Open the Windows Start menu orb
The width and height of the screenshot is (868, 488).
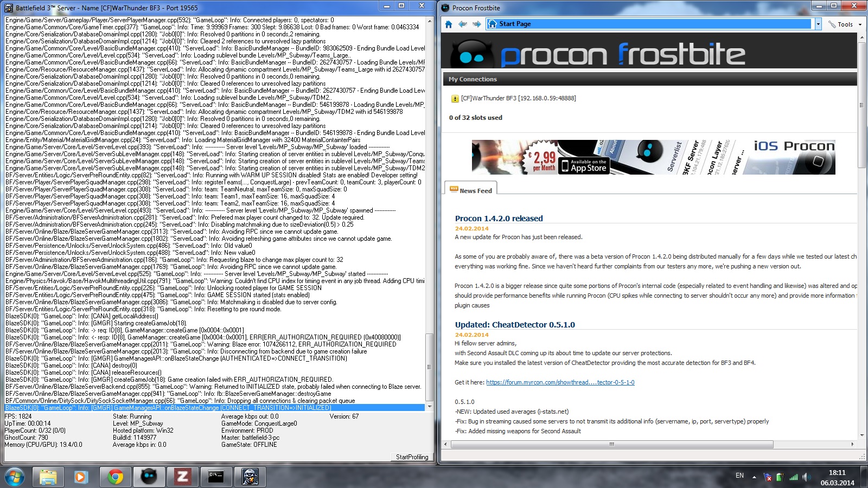(15, 477)
